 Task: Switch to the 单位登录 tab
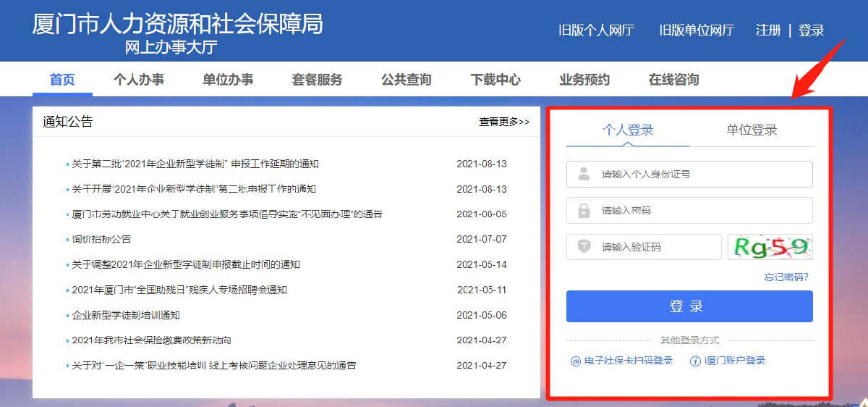tap(752, 130)
